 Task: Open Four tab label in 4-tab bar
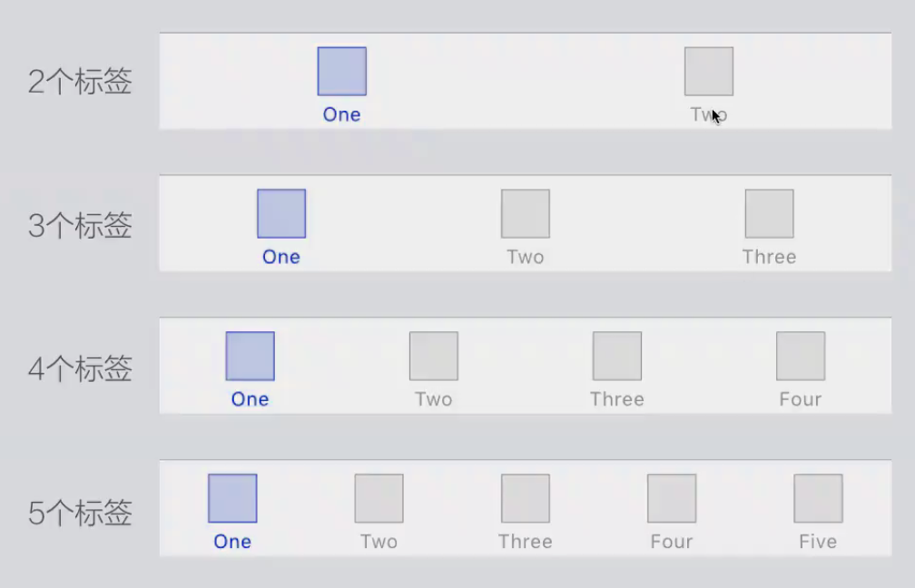click(x=800, y=399)
